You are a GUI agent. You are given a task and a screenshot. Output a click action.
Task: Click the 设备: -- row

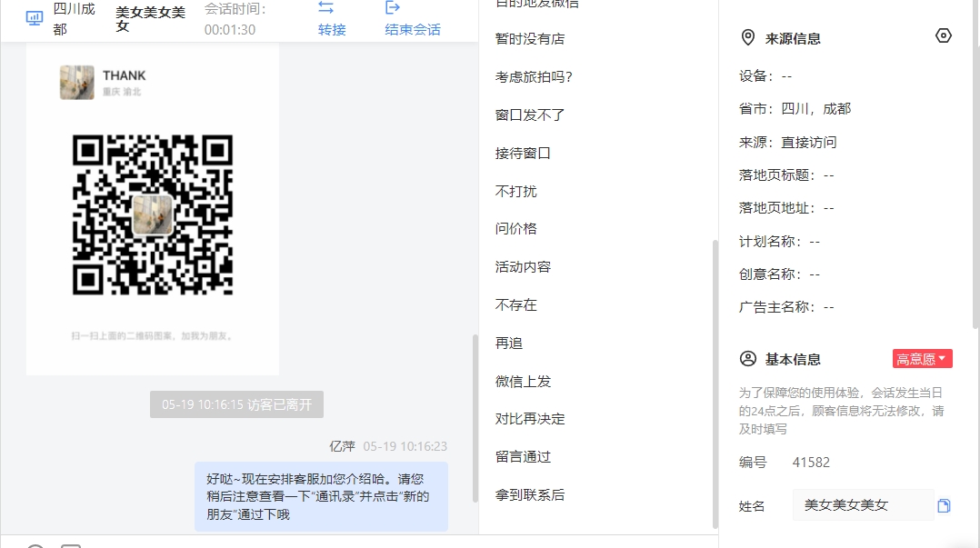pos(765,76)
